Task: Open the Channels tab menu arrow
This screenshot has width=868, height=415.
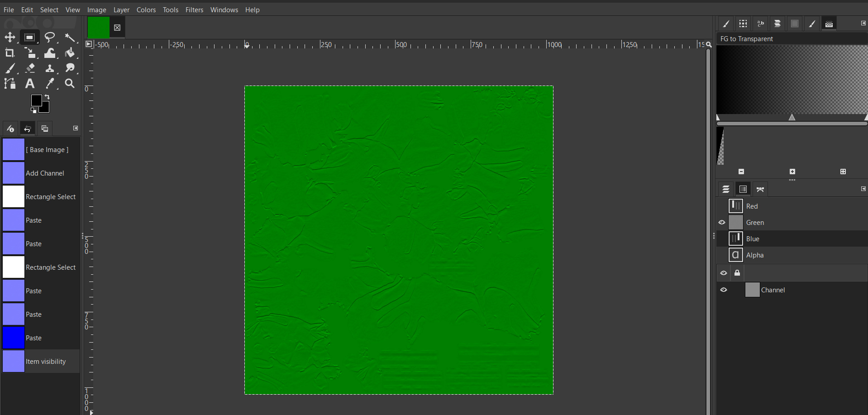Action: (863, 189)
